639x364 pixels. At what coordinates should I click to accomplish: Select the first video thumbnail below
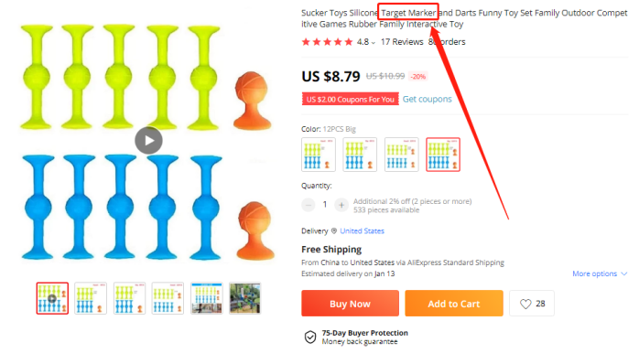click(52, 298)
